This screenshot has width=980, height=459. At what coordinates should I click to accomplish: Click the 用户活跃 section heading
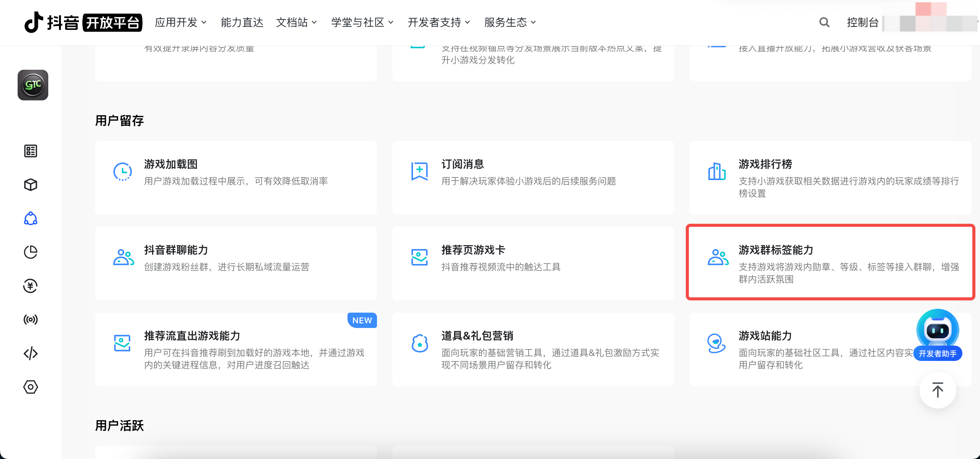click(120, 426)
